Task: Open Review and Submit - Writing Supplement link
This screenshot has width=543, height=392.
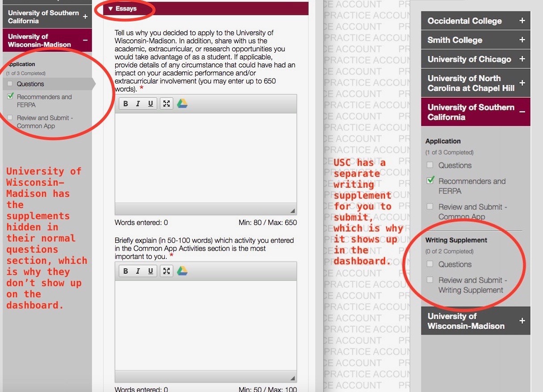Action: [x=473, y=285]
